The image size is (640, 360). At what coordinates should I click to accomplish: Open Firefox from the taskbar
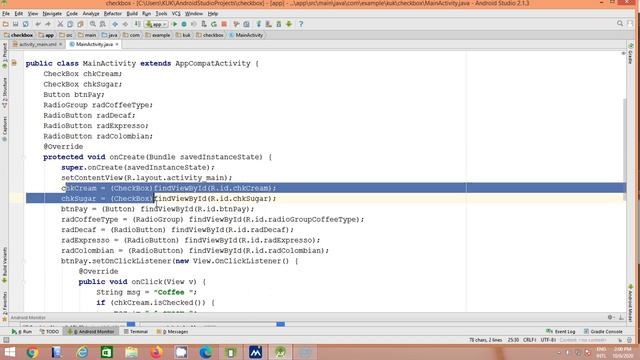click(156, 352)
